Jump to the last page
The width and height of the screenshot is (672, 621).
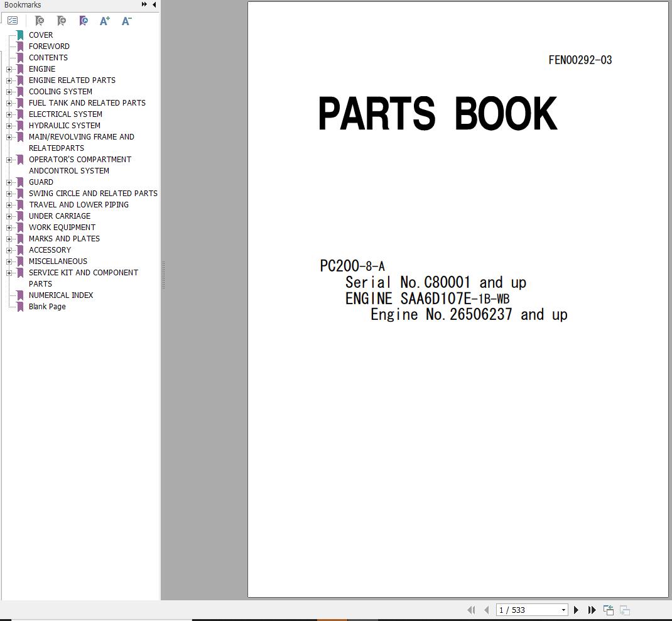[592, 610]
